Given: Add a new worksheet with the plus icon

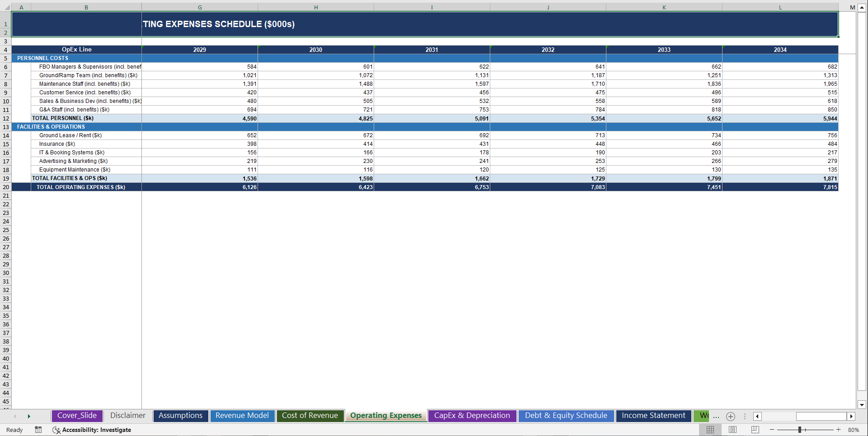Looking at the screenshot, I should coord(730,416).
